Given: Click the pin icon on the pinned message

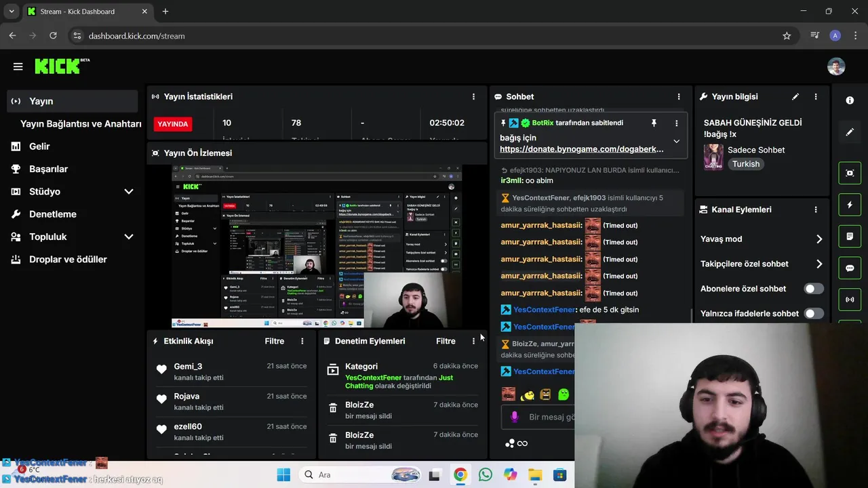Looking at the screenshot, I should tap(654, 123).
